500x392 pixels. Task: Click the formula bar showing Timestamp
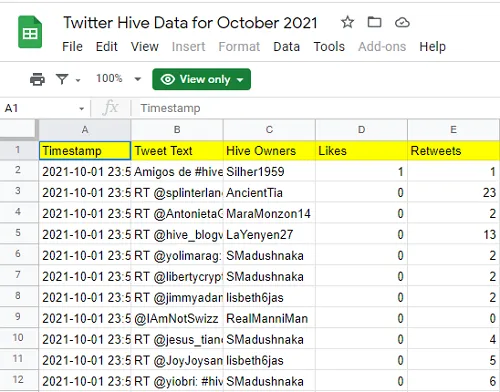click(317, 108)
